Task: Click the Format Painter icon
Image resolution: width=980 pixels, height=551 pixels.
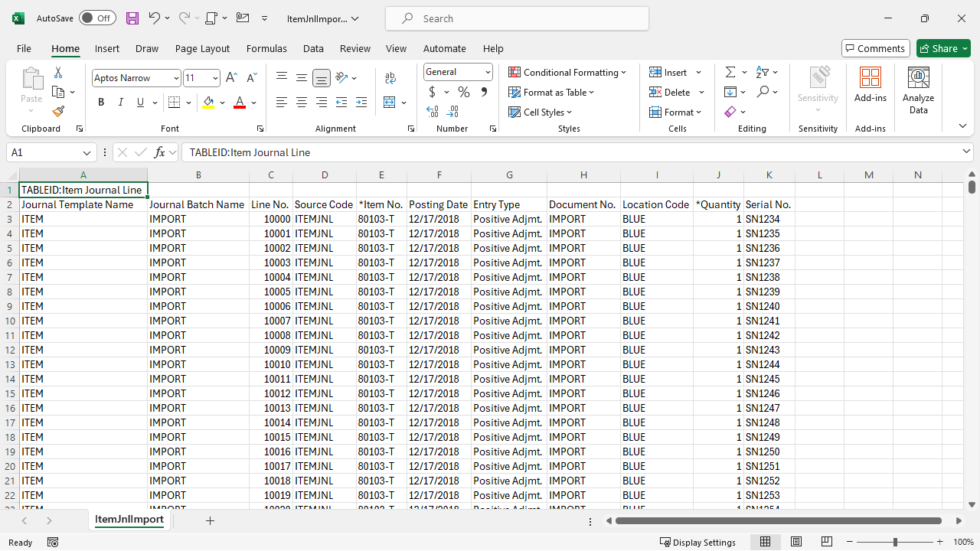Action: point(58,111)
